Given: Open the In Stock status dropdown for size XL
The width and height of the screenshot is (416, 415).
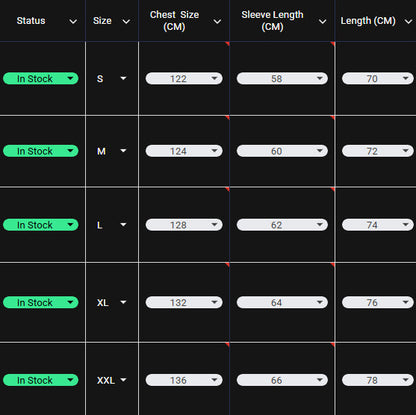Looking at the screenshot, I should tap(41, 302).
